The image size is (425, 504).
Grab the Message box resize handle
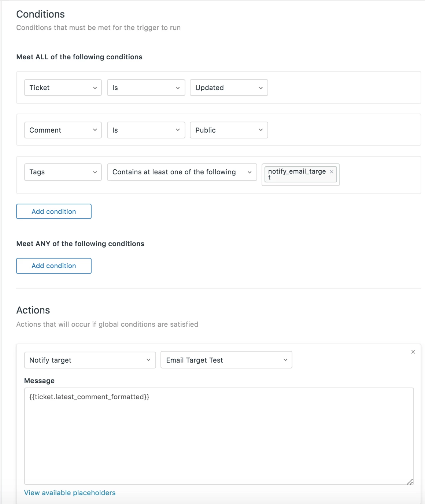tap(410, 481)
